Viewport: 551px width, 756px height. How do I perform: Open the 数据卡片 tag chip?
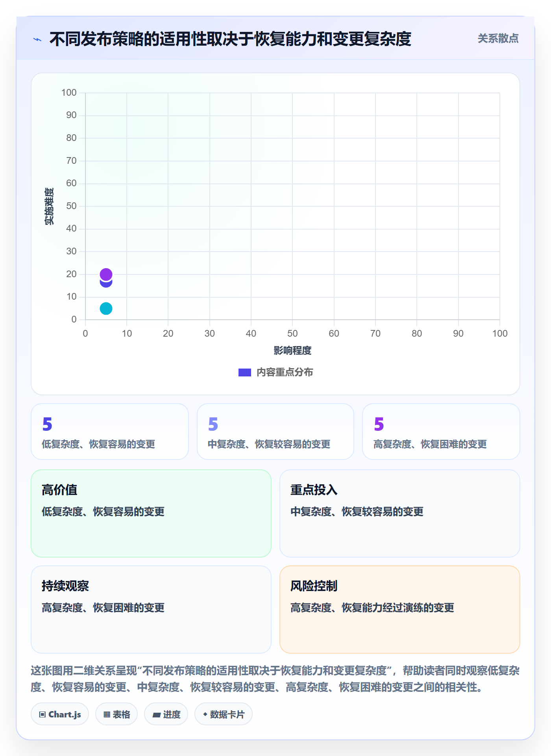click(x=224, y=714)
